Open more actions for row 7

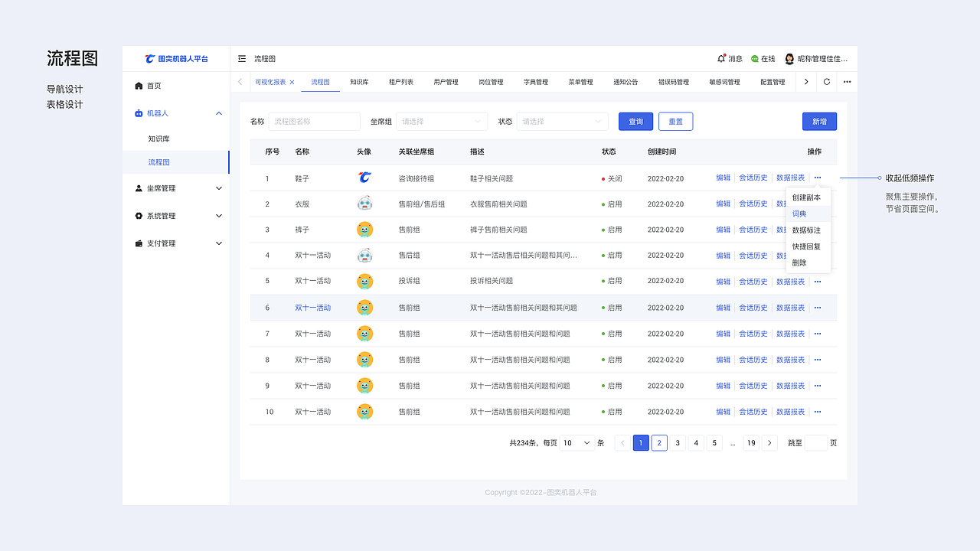818,334
